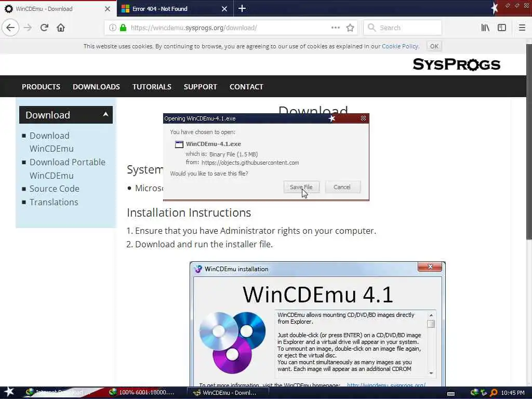Click Save File in the download dialog
This screenshot has width=532, height=399.
(x=301, y=187)
